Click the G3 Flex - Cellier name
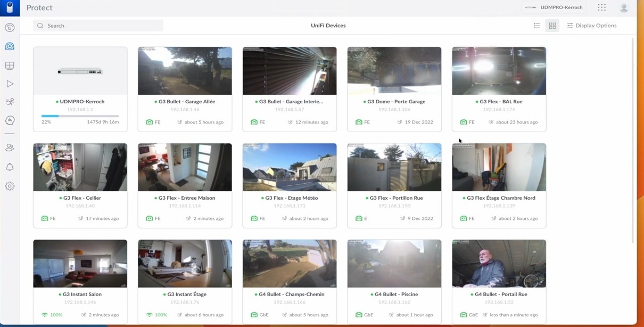The image size is (644, 327). pyautogui.click(x=82, y=198)
